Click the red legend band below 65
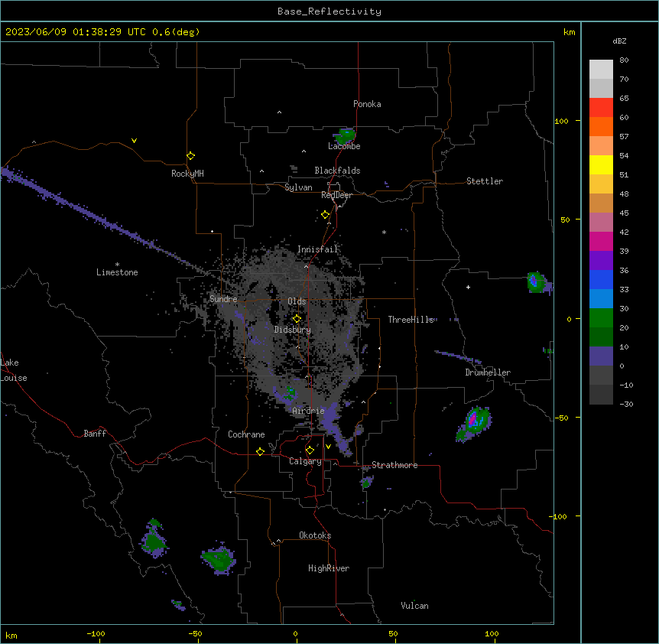659x644 pixels. tap(601, 107)
